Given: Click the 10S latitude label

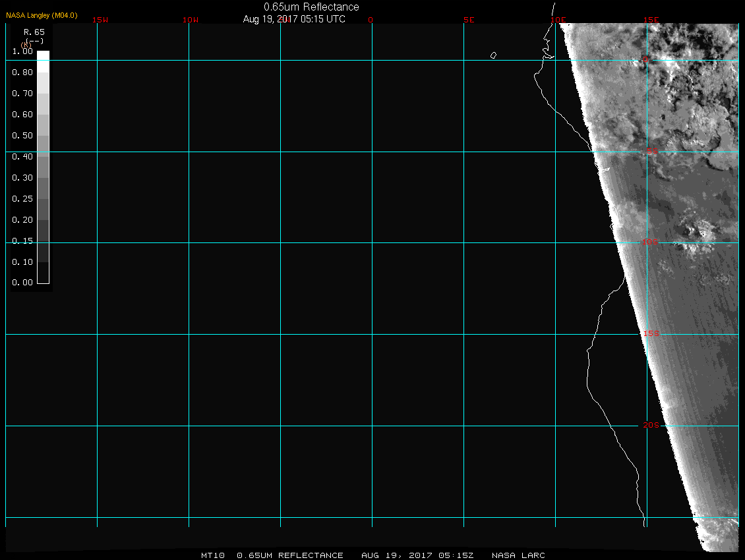Looking at the screenshot, I should click(651, 243).
